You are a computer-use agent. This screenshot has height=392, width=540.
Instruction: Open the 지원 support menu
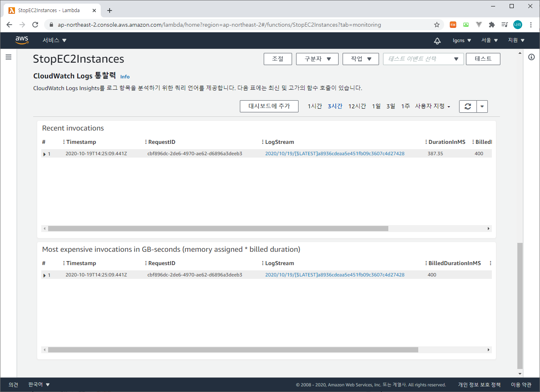516,40
